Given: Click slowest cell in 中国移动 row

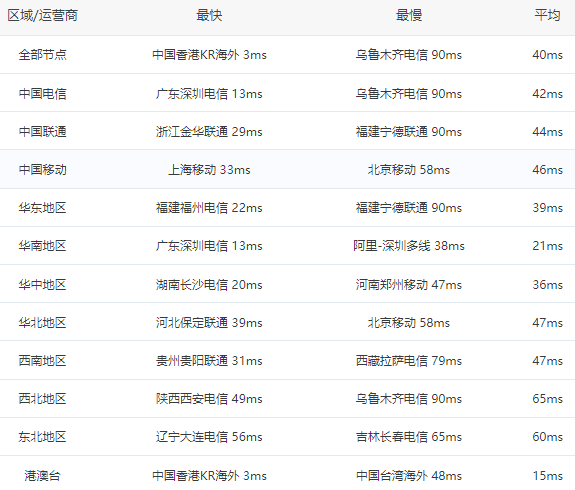Looking at the screenshot, I should point(409,170).
